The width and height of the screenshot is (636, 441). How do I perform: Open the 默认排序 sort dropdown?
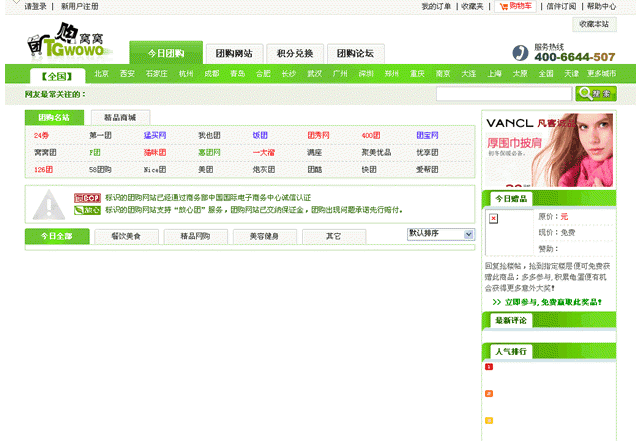pos(440,234)
